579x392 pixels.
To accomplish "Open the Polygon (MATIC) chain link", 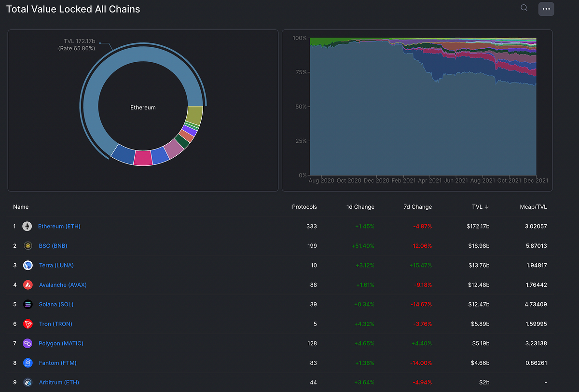I will [61, 343].
